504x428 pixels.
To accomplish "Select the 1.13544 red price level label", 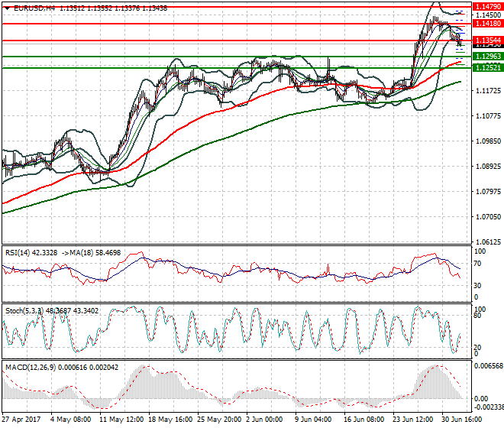I will point(488,41).
